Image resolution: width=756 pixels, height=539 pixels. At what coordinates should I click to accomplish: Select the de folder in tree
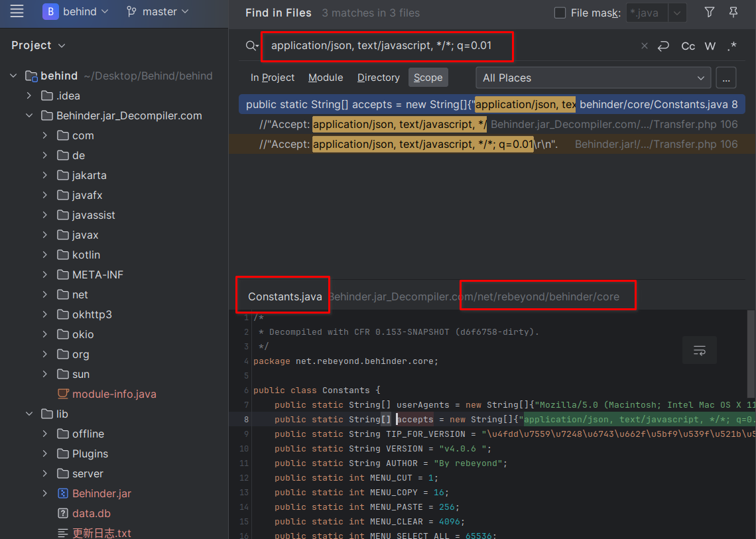pos(79,155)
